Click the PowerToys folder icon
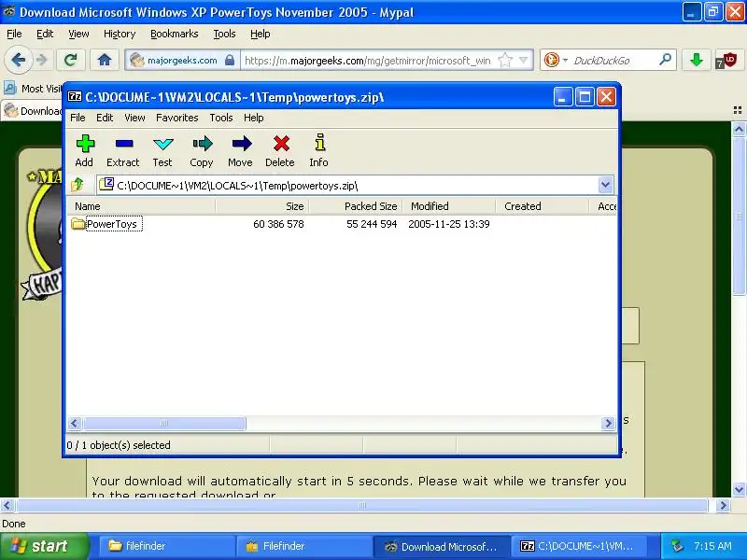Screen dimensions: 747x560 tap(78, 224)
